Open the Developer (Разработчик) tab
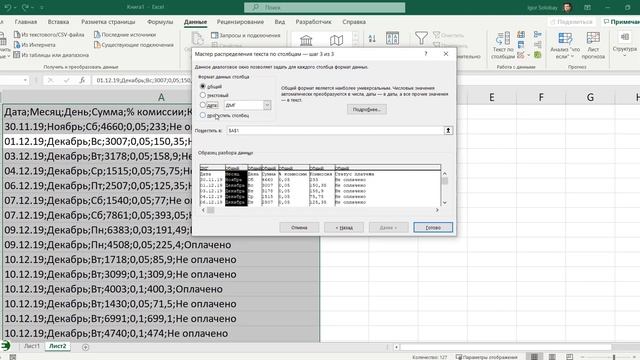The image size is (640, 360). click(313, 22)
